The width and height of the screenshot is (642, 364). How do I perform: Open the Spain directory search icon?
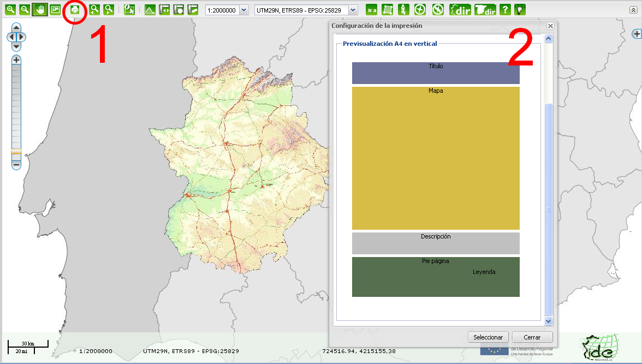485,9
